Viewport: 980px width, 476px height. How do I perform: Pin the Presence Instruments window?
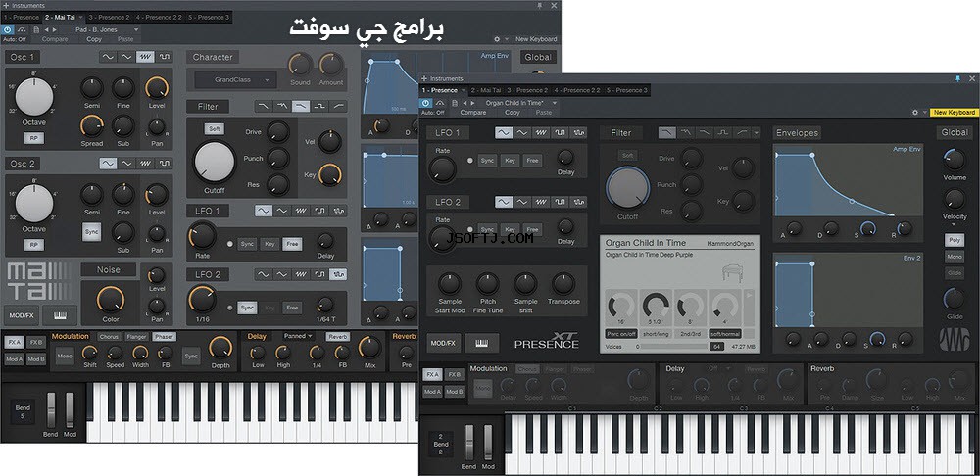[958, 78]
